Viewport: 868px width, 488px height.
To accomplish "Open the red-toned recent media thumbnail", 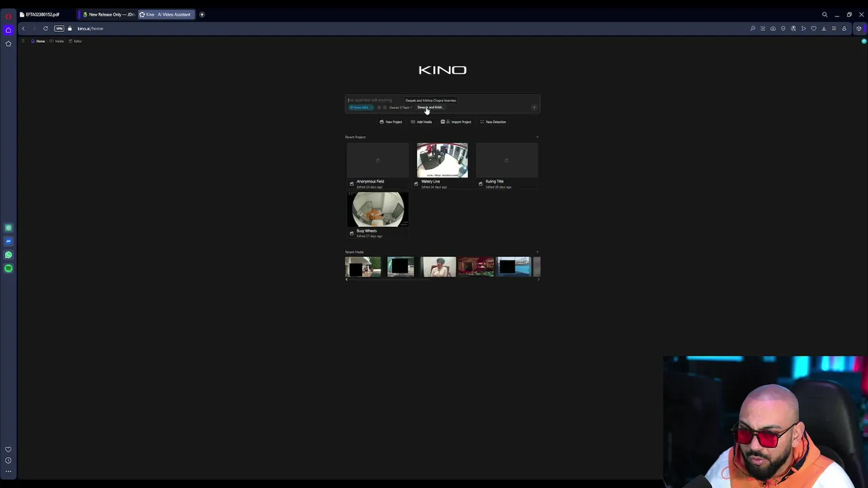I will (x=476, y=266).
